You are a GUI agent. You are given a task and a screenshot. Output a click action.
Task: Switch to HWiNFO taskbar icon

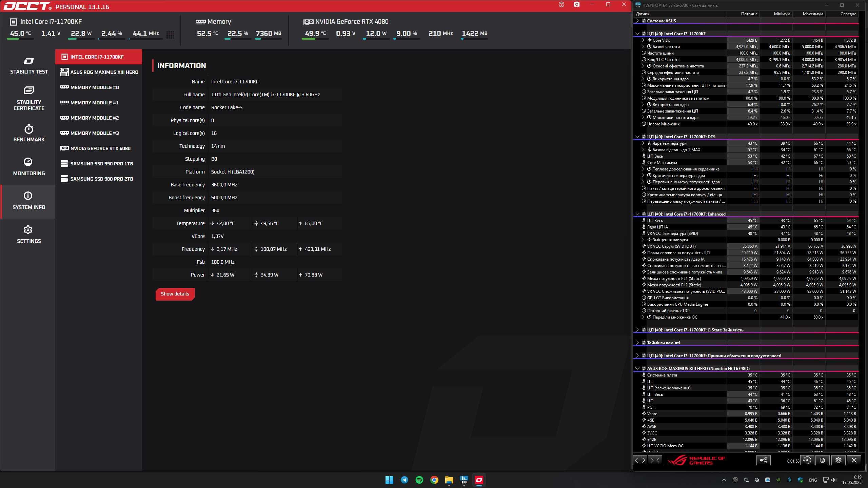coord(464,480)
